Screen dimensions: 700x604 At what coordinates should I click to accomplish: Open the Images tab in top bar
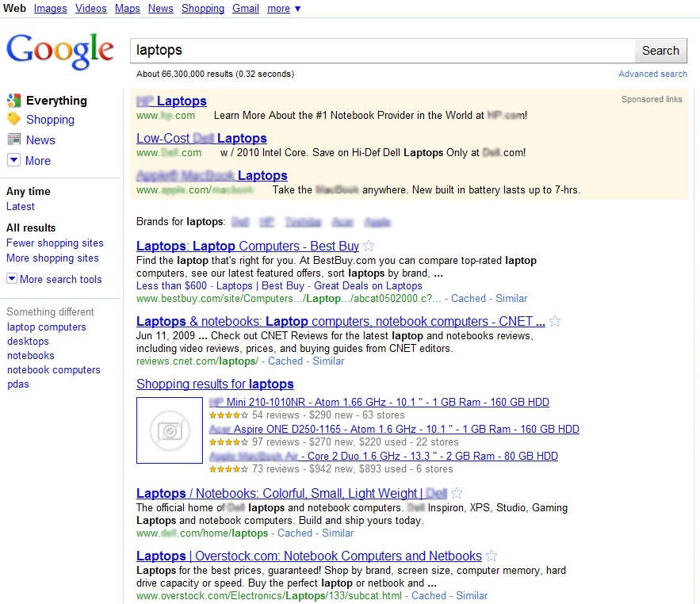[x=51, y=9]
